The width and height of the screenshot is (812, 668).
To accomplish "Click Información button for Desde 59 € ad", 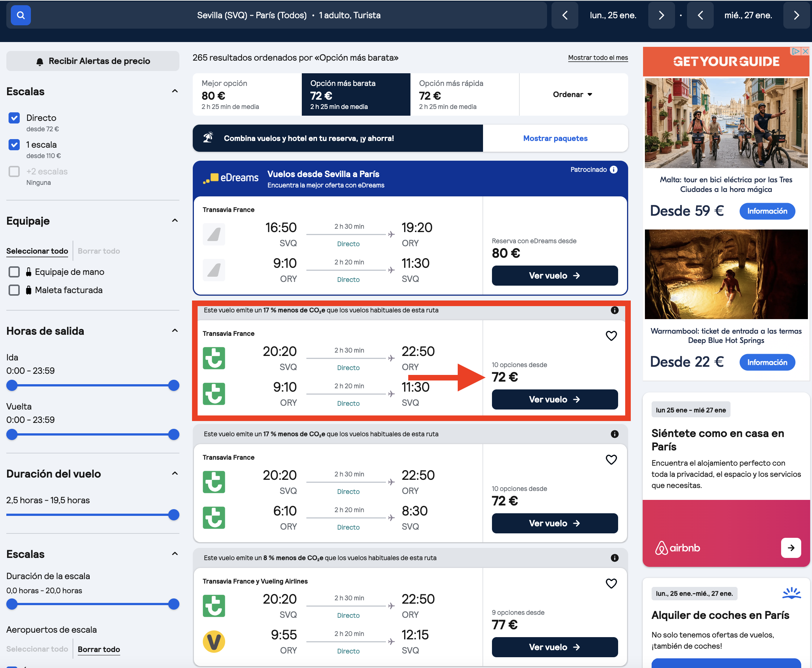I will coord(767,211).
